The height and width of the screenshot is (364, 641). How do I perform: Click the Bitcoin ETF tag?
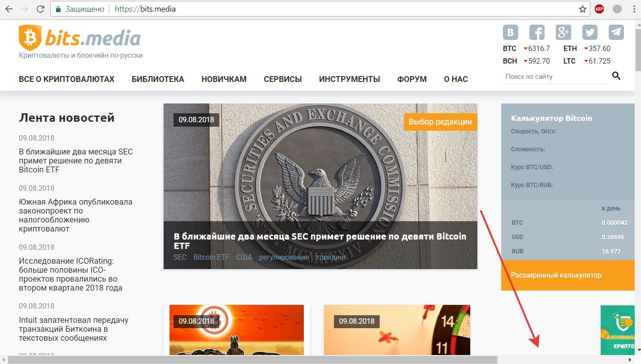pyautogui.click(x=211, y=257)
